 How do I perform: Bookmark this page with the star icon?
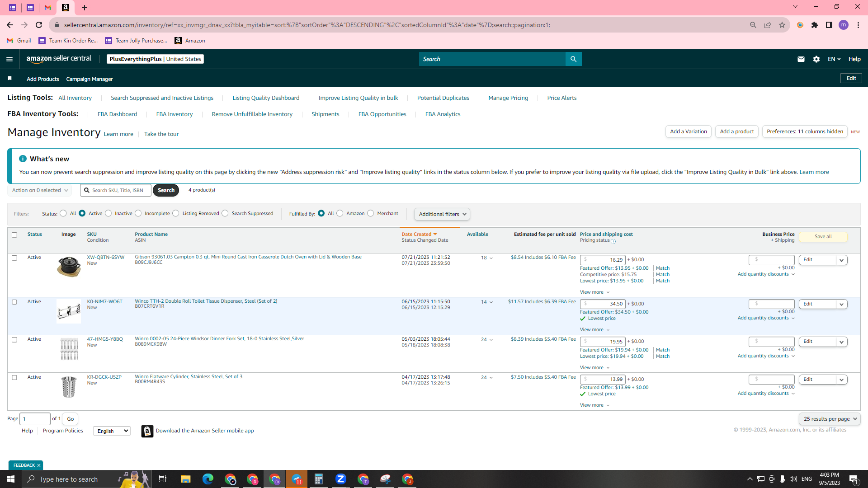coord(782,25)
